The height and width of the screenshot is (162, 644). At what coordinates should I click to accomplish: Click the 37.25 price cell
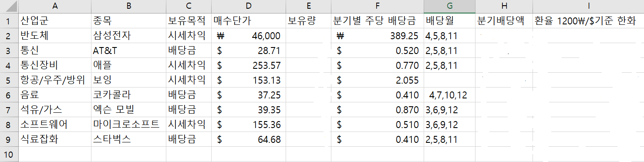(249, 94)
